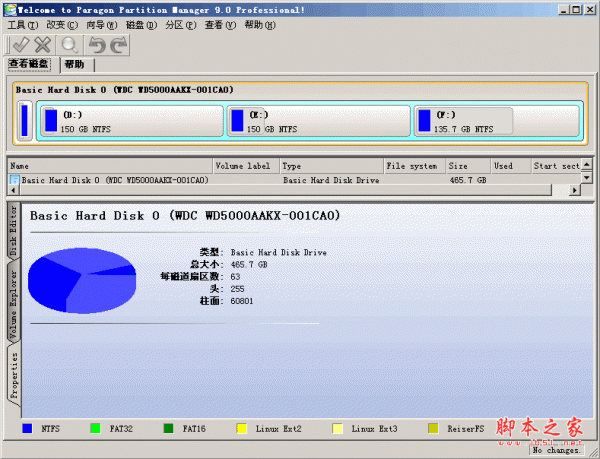
Task: Select the (D:) 150 GB NTFS partition
Action: [132, 121]
